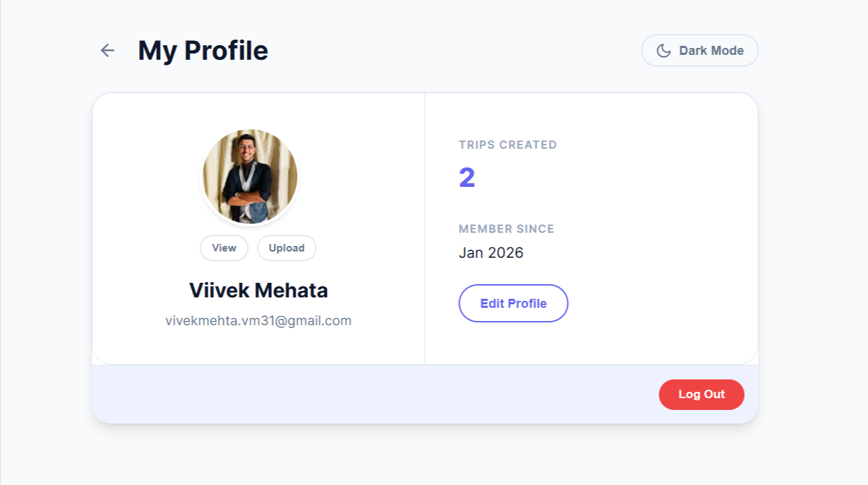
Task: Click the My Profile page heading
Action: click(202, 51)
